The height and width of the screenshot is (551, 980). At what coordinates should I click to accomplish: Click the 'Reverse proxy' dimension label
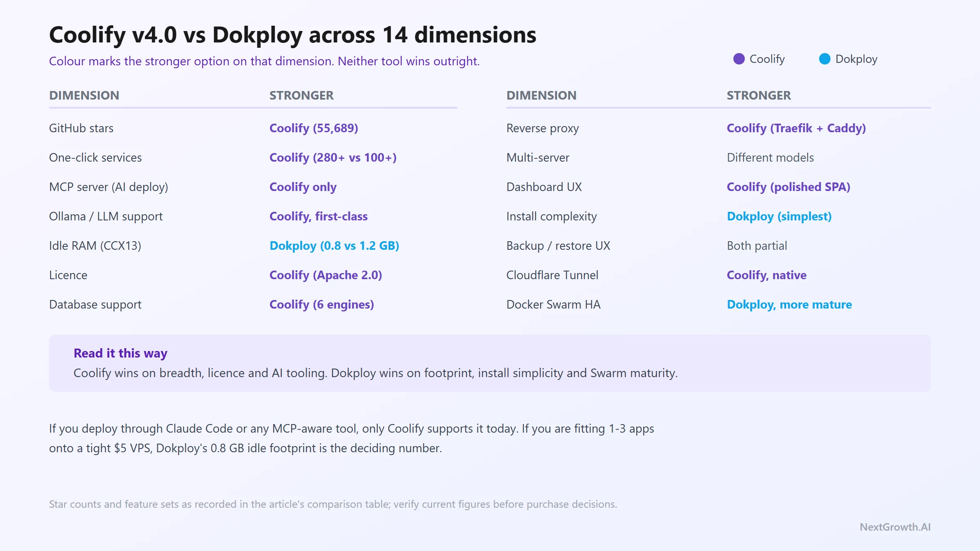[x=543, y=128]
